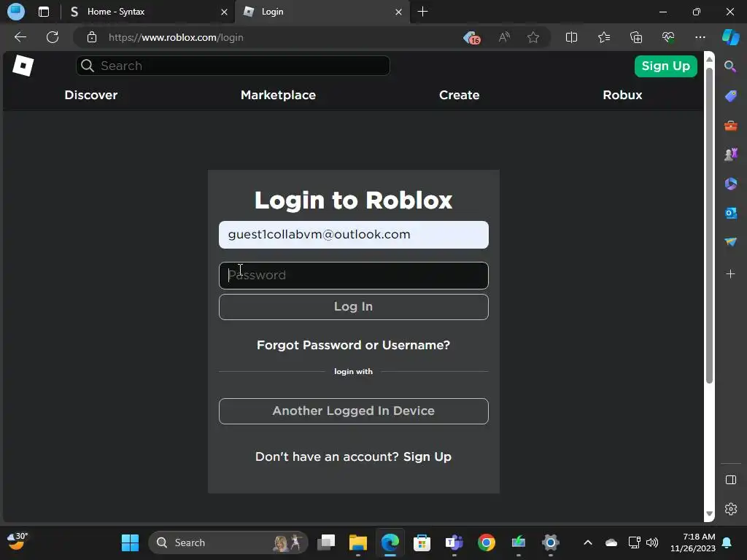Image resolution: width=747 pixels, height=560 pixels.
Task: Open Edge sidebar search icon
Action: [x=730, y=66]
